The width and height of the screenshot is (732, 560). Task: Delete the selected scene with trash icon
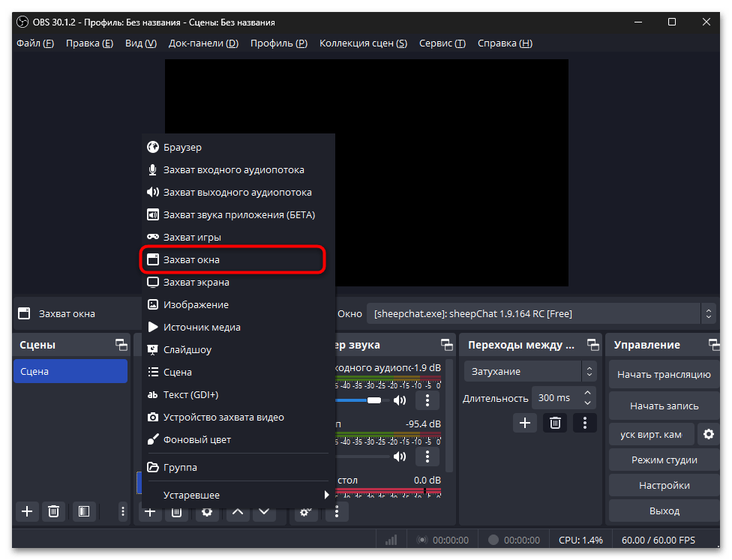(54, 511)
